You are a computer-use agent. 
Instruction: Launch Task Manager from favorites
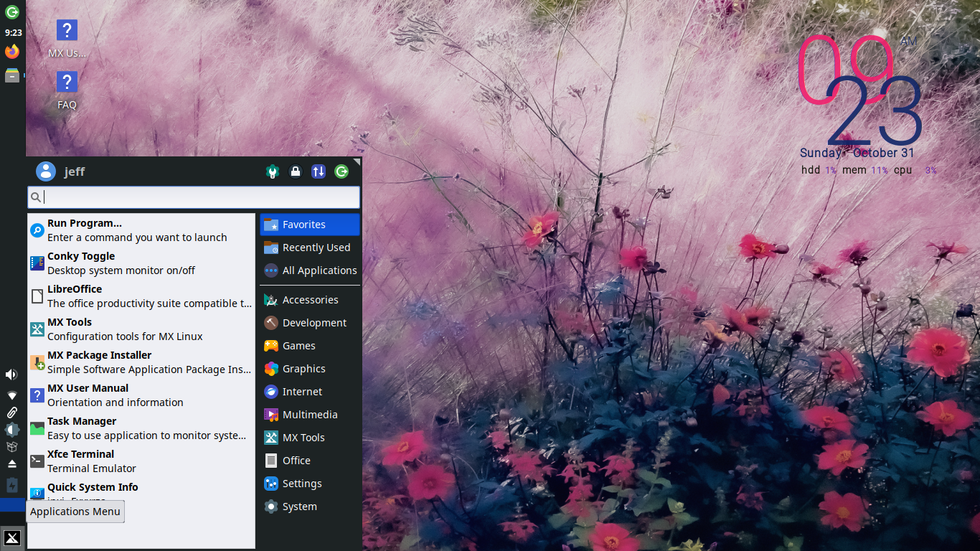pos(141,428)
